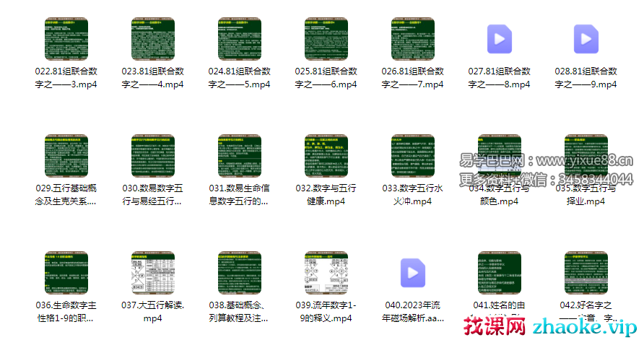Click the 041.姓名的由 video thumbnail
Viewport: 644px width, 340px height.
(x=499, y=273)
